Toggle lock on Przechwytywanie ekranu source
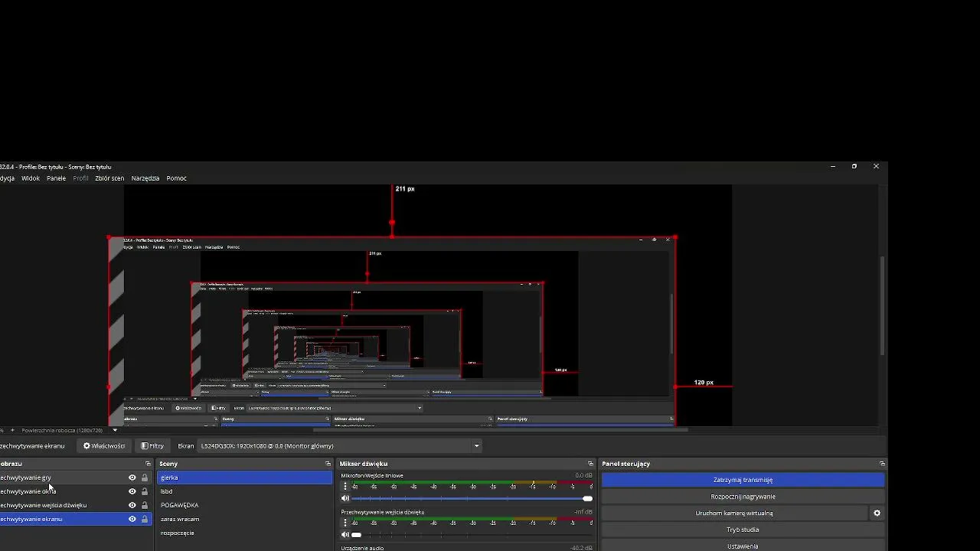980x551 pixels. [x=145, y=519]
